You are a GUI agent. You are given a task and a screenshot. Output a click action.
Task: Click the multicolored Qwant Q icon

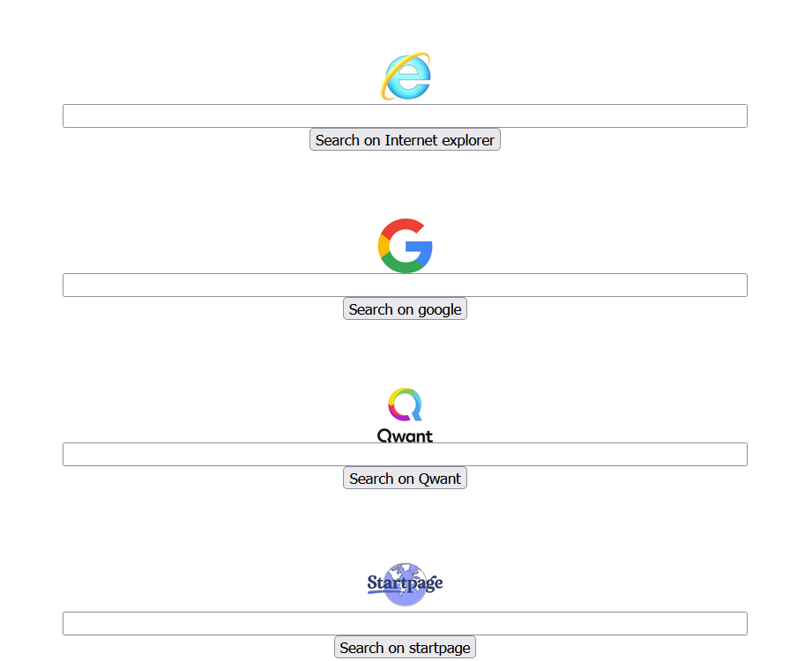405,405
